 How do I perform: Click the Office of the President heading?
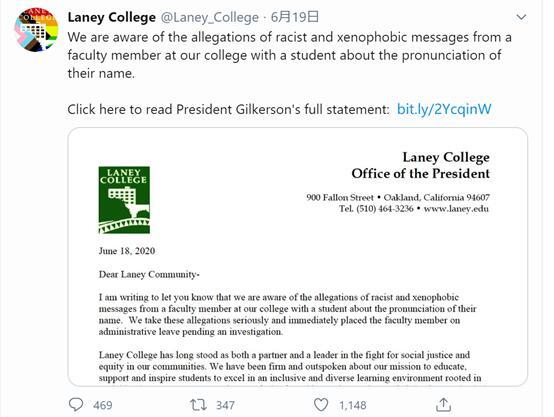pyautogui.click(x=420, y=174)
